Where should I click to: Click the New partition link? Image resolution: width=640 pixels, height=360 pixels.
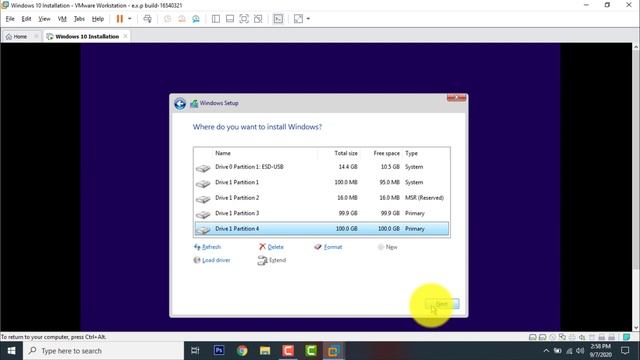click(387, 247)
